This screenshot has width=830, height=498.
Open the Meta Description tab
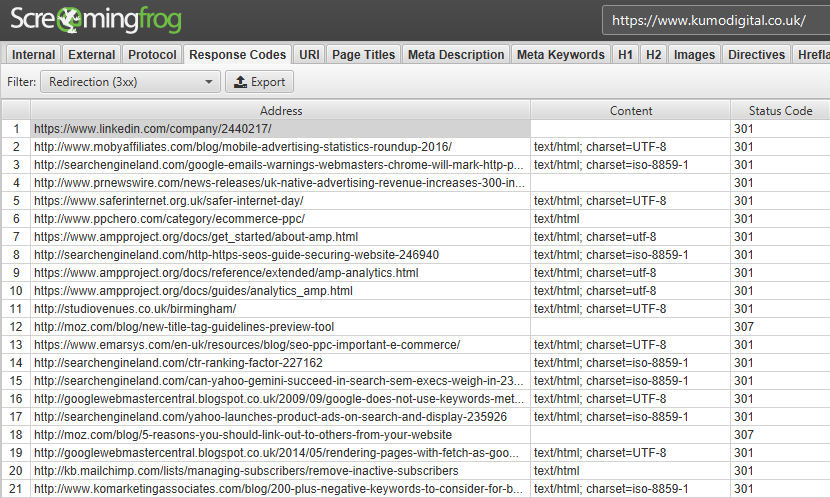click(x=456, y=55)
